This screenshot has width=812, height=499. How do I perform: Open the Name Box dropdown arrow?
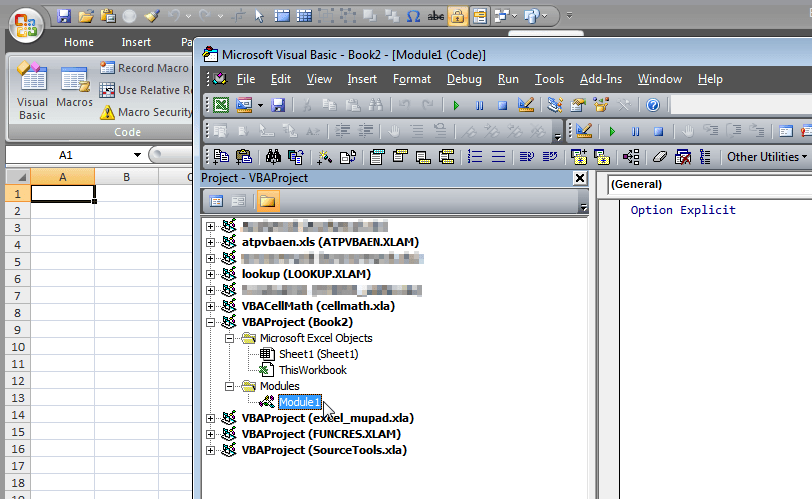tap(137, 155)
